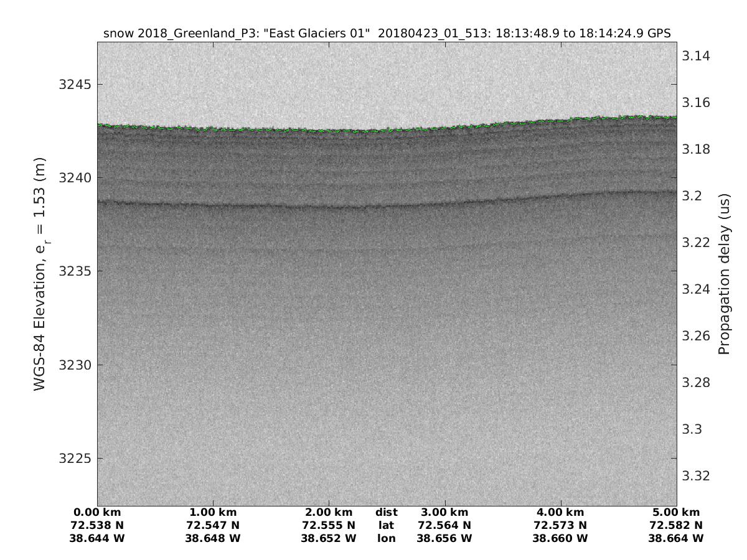Click the 3.00 km distance label

pos(444,512)
